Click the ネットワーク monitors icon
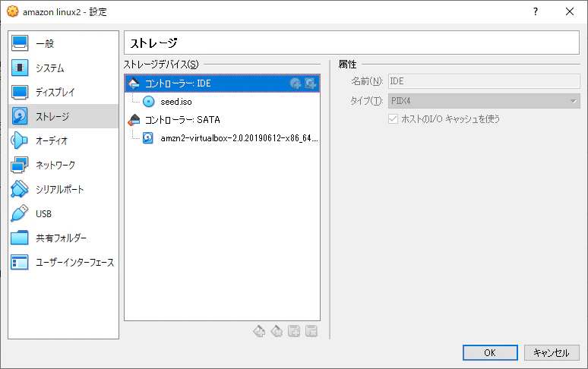588x369 pixels. coord(20,165)
